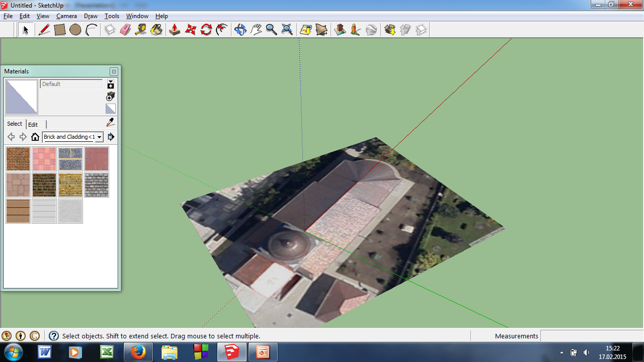This screenshot has width=644, height=362.
Task: Click the In Model home button
Action: (35, 137)
